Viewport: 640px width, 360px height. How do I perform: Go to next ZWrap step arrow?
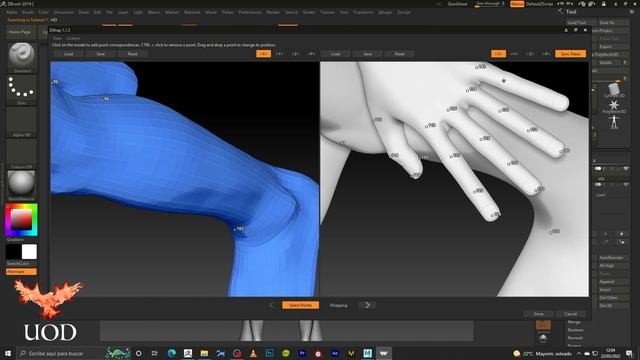point(367,305)
